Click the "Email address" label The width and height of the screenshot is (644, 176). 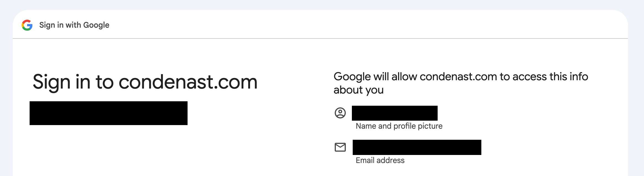(380, 161)
